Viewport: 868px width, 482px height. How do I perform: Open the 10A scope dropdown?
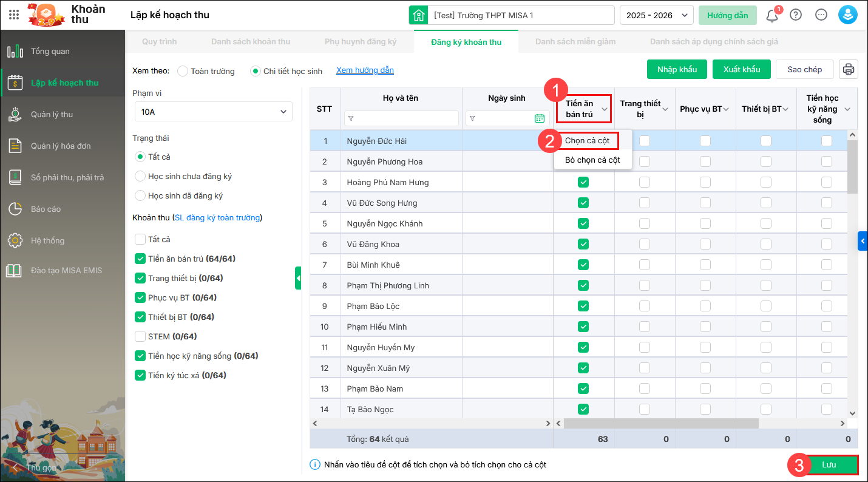coord(213,112)
